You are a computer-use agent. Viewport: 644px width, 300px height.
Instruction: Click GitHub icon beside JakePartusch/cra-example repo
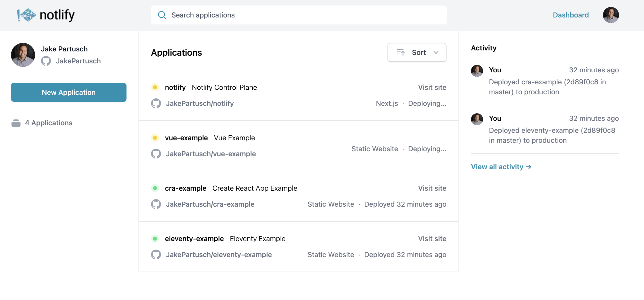pos(156,204)
